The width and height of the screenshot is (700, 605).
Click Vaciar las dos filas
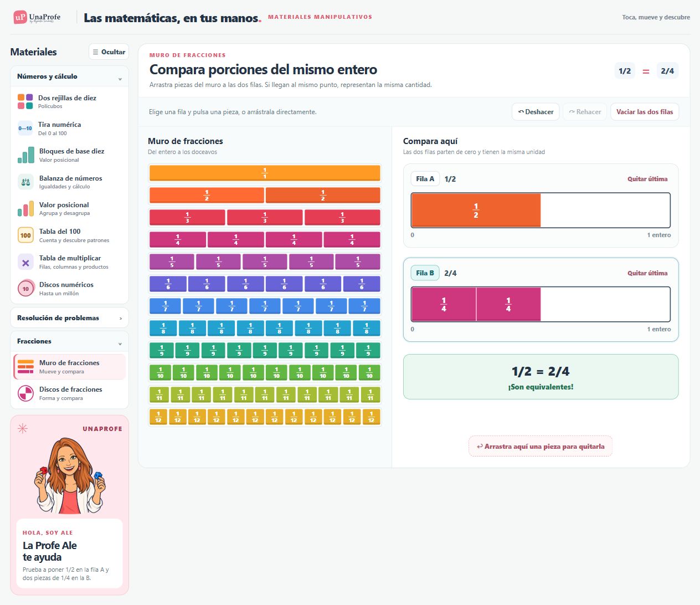tap(645, 112)
